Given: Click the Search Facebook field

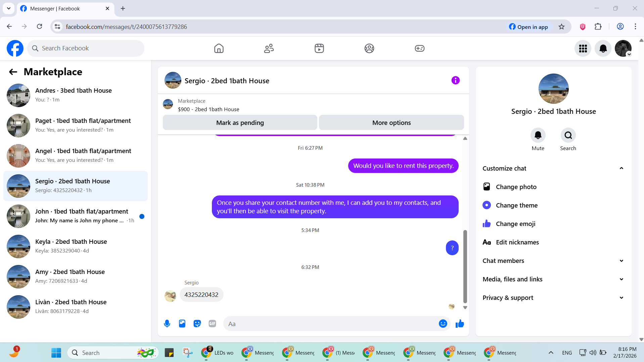Looking at the screenshot, I should 86,48.
